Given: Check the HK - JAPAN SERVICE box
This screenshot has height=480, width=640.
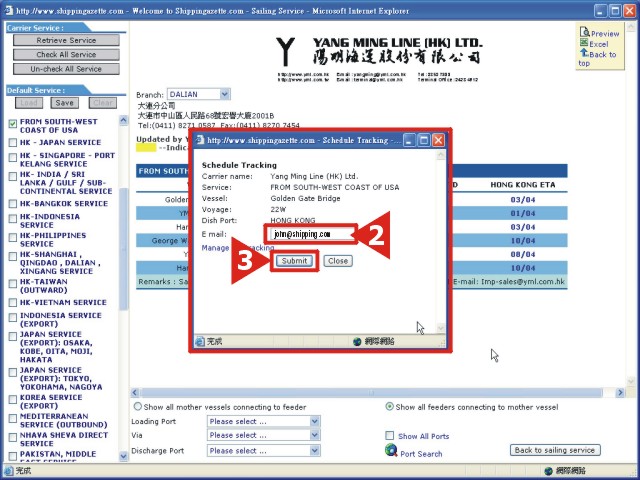Looking at the screenshot, I should (13, 142).
